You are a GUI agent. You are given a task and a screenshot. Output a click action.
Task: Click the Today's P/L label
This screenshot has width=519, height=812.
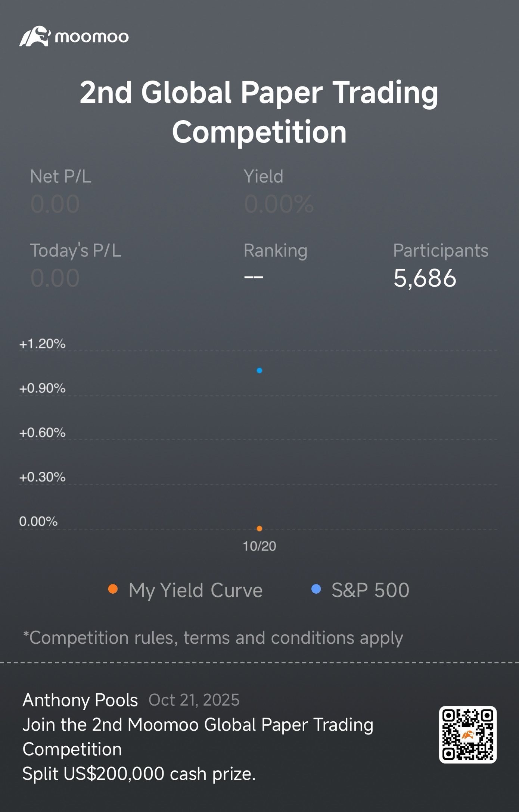[x=75, y=250]
